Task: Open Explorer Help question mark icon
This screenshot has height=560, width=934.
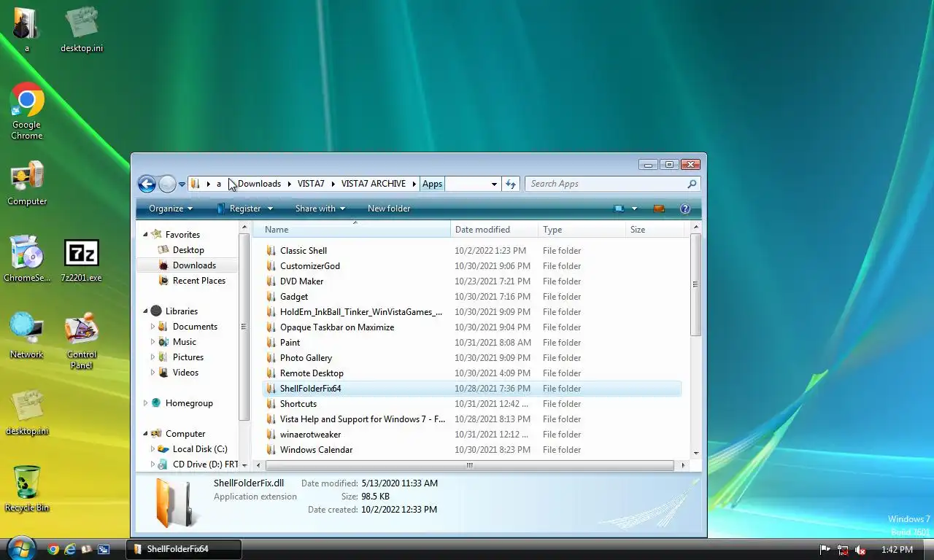Action: pos(685,209)
